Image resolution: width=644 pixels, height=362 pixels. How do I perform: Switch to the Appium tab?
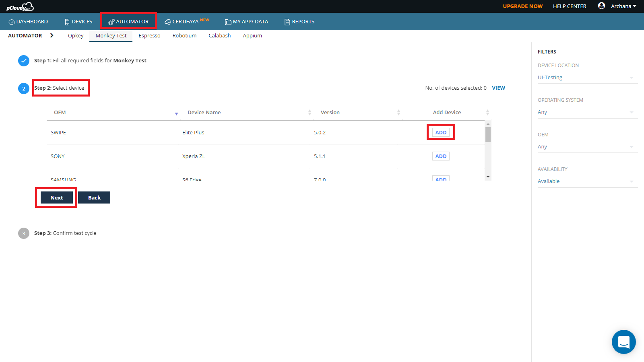point(252,36)
